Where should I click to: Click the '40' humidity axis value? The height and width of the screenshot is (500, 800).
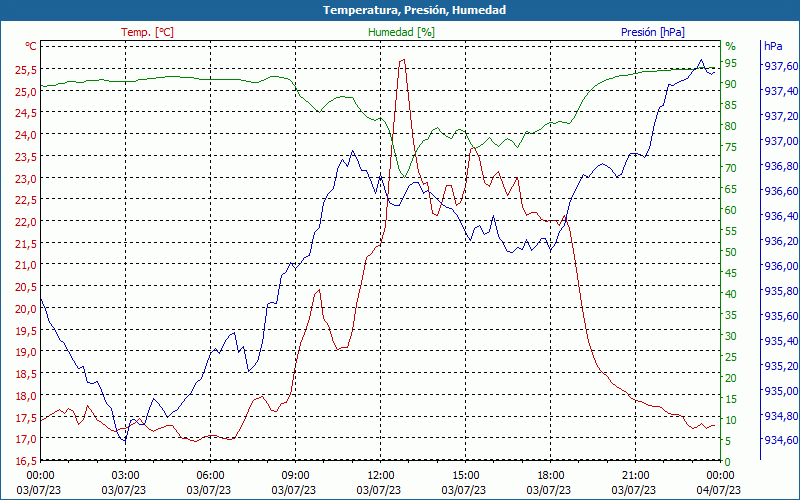point(731,294)
